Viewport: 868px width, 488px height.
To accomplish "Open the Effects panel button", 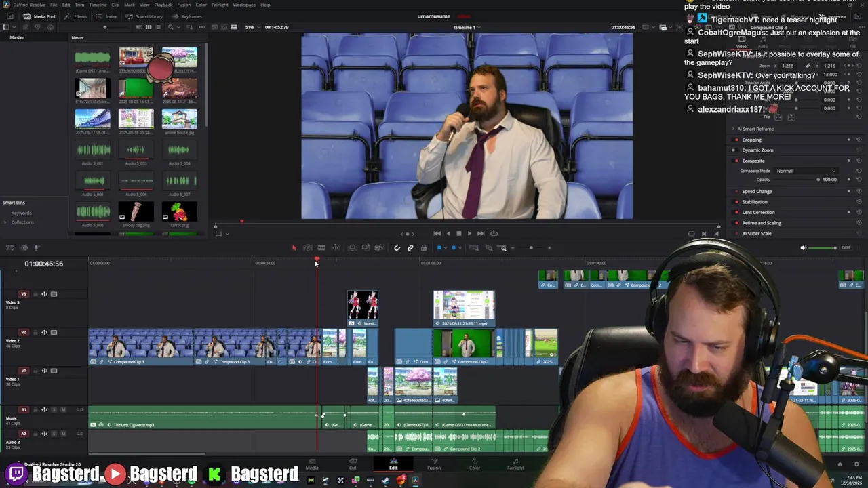I will 76,16.
